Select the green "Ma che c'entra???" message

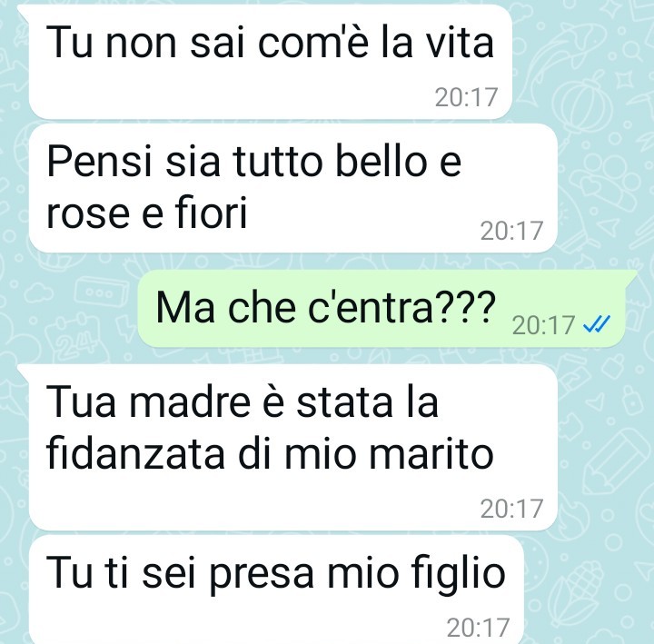click(x=381, y=308)
